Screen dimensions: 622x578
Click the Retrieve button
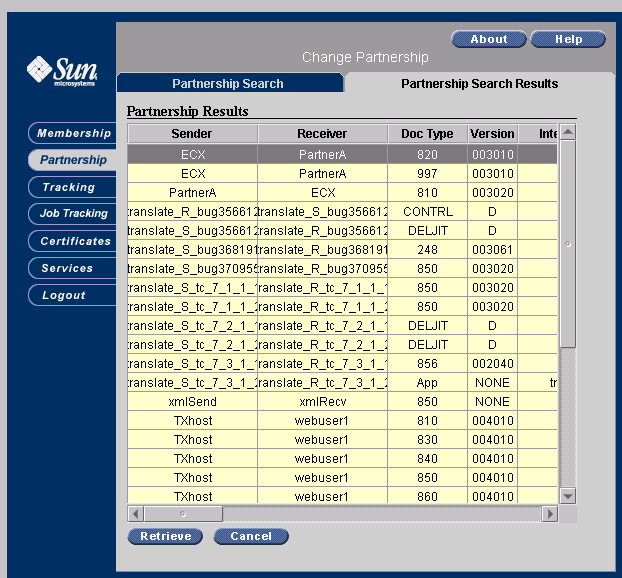click(x=165, y=536)
